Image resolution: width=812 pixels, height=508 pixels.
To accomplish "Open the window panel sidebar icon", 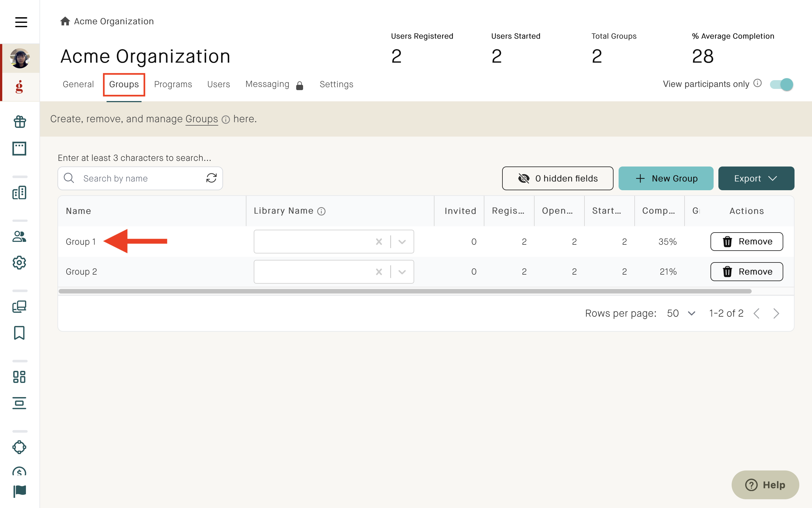I will [19, 148].
